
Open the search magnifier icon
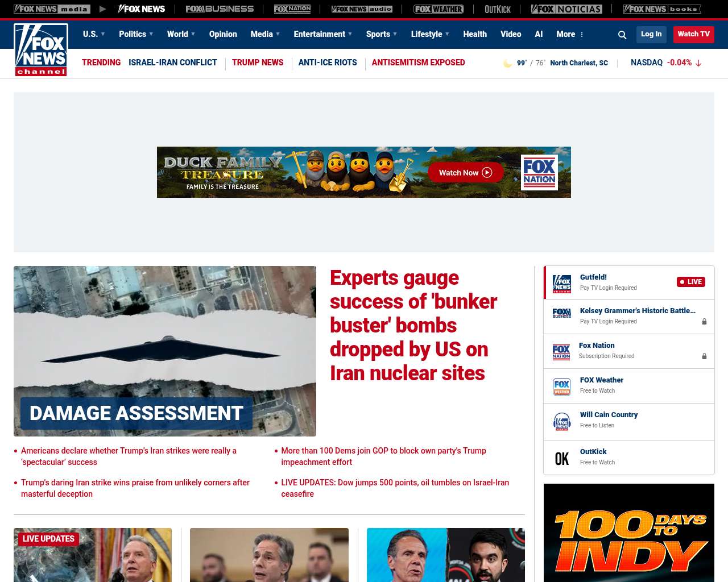pos(622,35)
